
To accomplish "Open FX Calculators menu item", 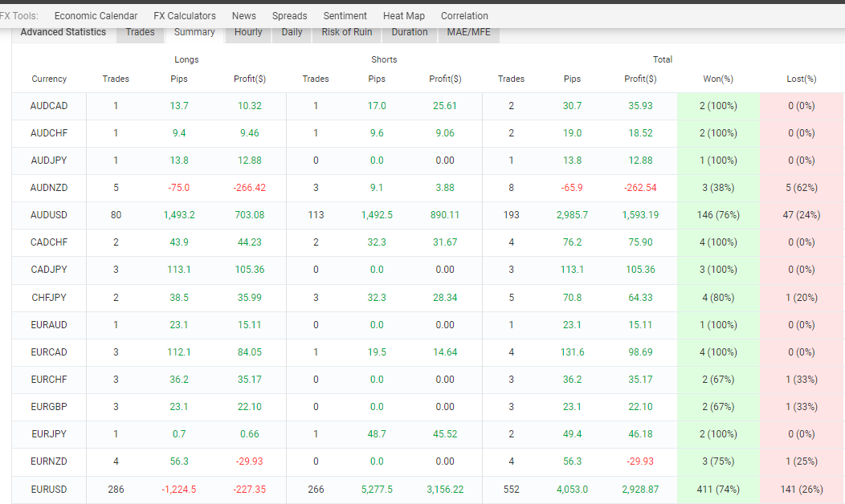I will [x=184, y=15].
